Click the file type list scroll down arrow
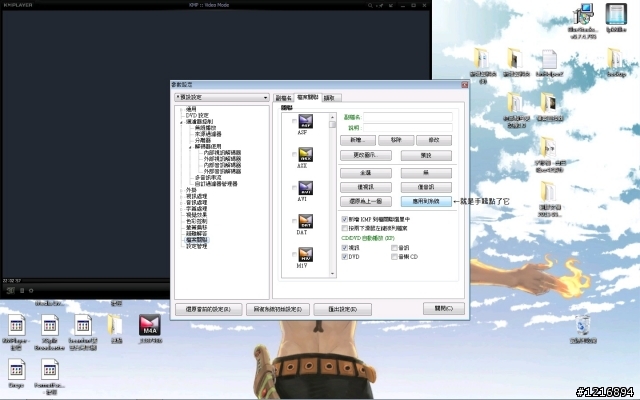This screenshot has width=640, height=400. coord(332,274)
